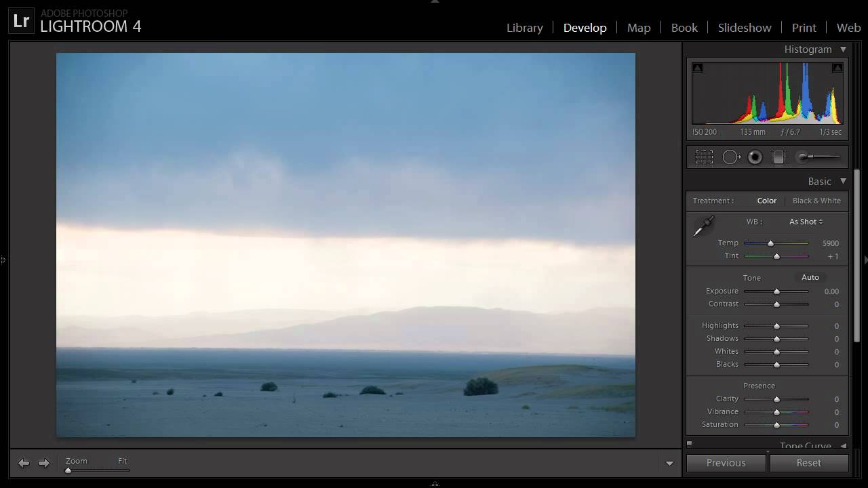Set Treatment to Color
868x488 pixels.
(x=767, y=201)
